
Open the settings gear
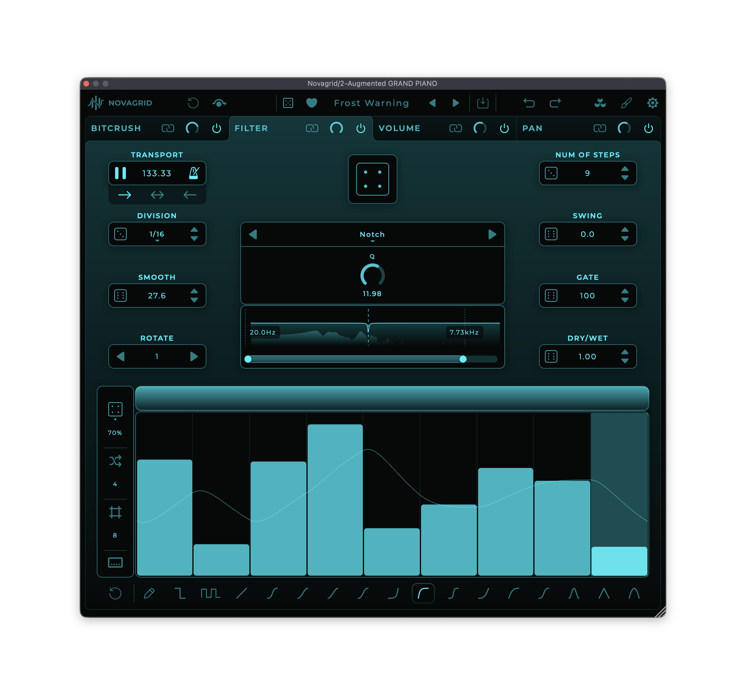(652, 103)
